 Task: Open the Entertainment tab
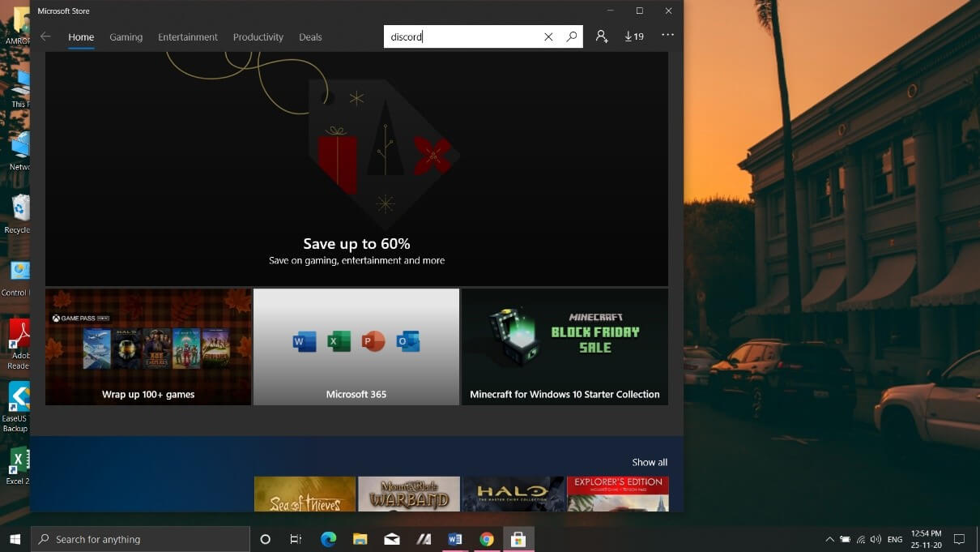click(x=188, y=37)
